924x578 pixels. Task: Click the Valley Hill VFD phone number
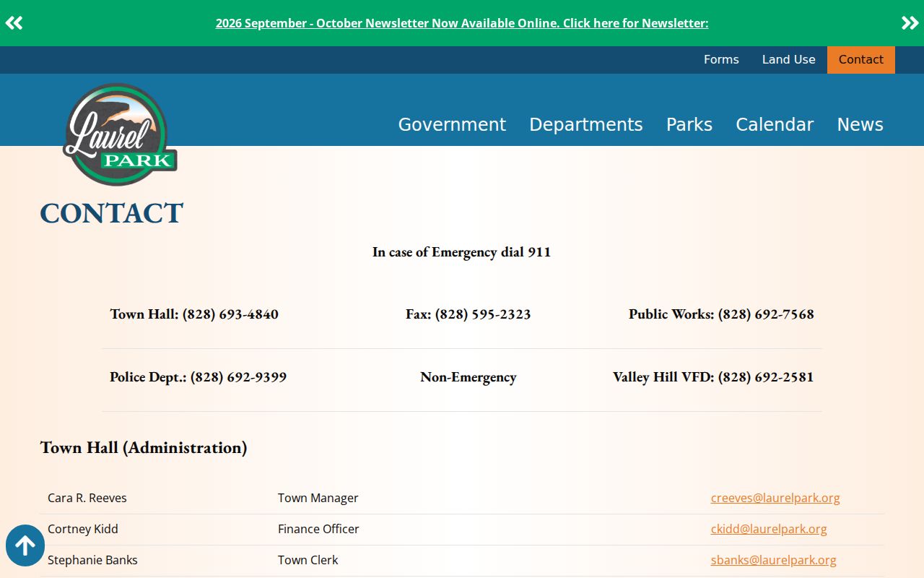[x=713, y=377]
